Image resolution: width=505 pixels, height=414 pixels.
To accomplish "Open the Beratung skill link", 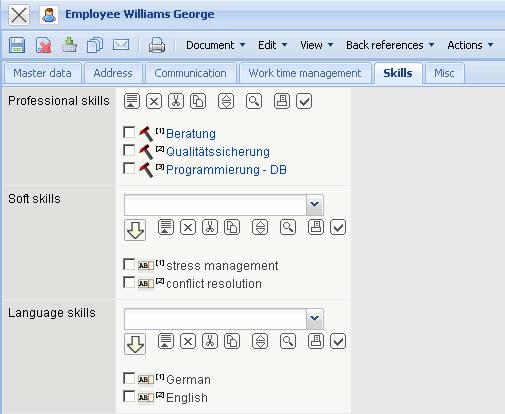I will (191, 134).
